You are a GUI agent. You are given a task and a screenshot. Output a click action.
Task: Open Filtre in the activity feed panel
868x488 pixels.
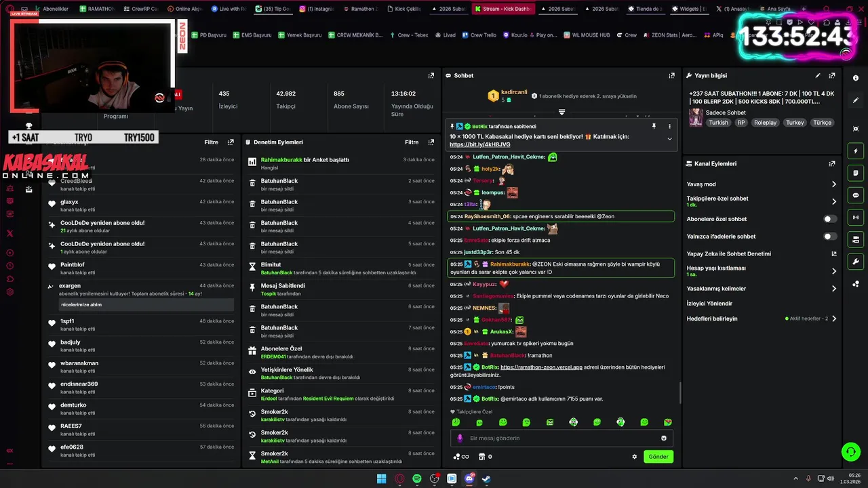212,142
